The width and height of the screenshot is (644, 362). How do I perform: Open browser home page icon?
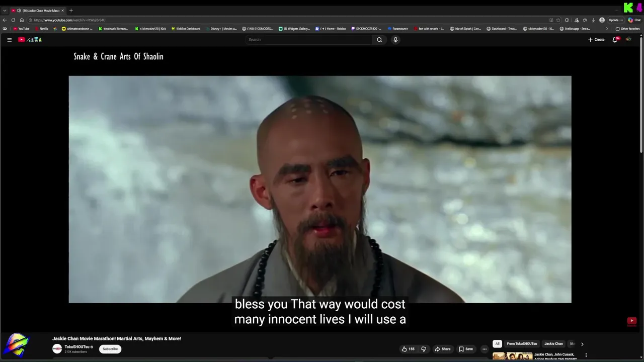click(22, 20)
